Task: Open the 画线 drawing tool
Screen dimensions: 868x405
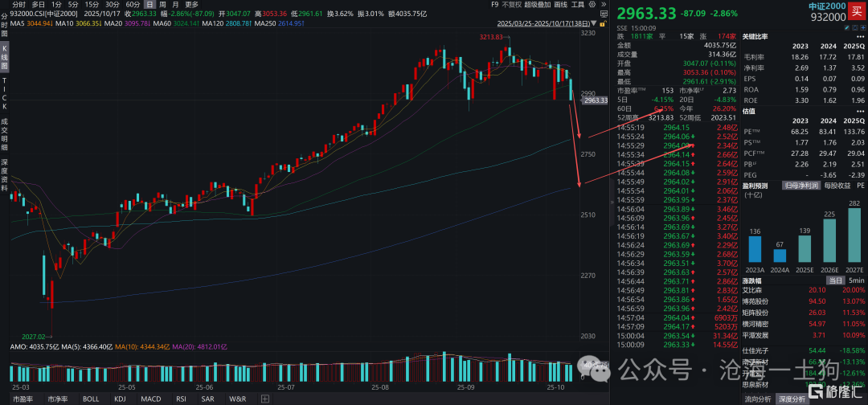Action: click(x=559, y=5)
